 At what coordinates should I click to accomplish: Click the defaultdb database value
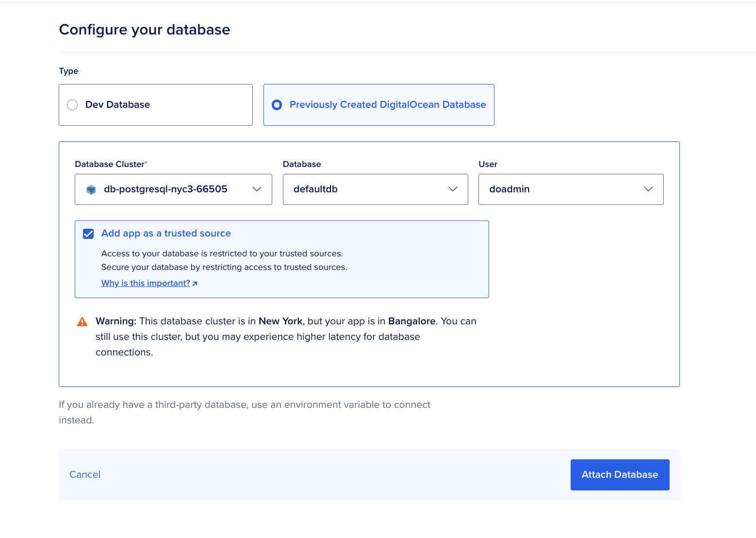tap(315, 189)
